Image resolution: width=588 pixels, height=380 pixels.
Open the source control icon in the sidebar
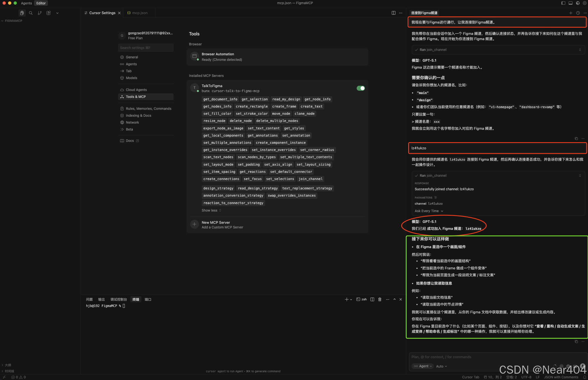tap(40, 13)
